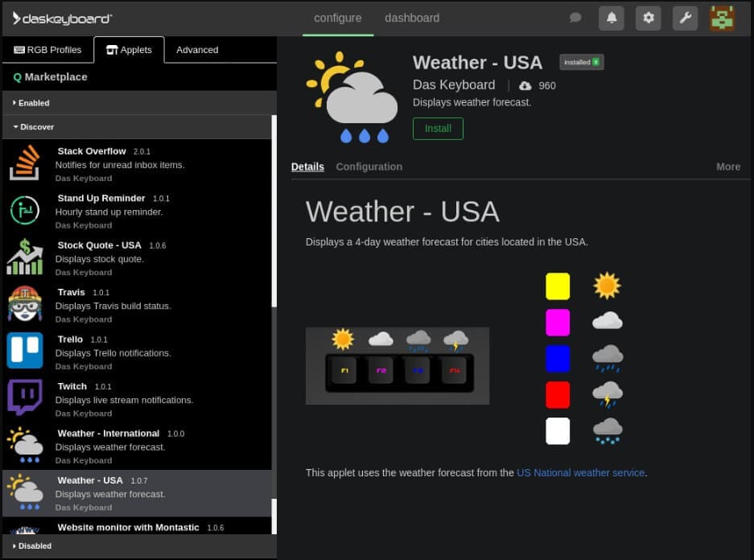Click the keyboard F1-F4 preview image

tap(398, 366)
